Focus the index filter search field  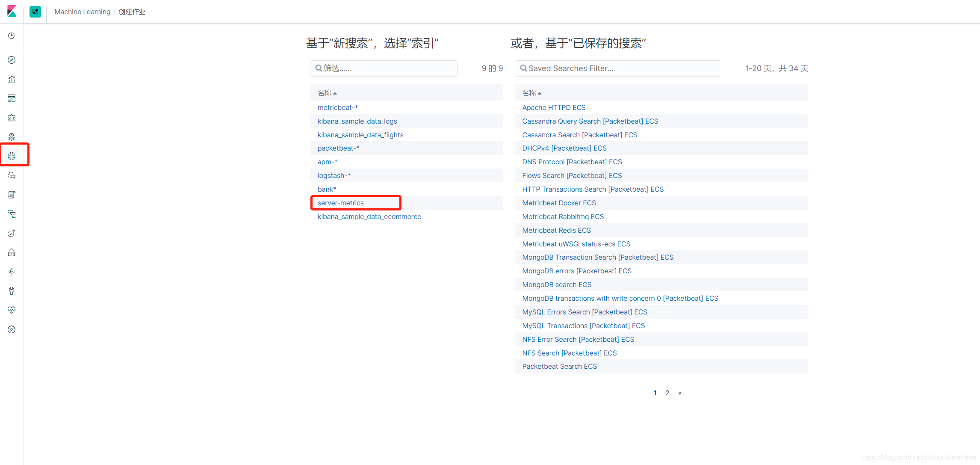(384, 68)
